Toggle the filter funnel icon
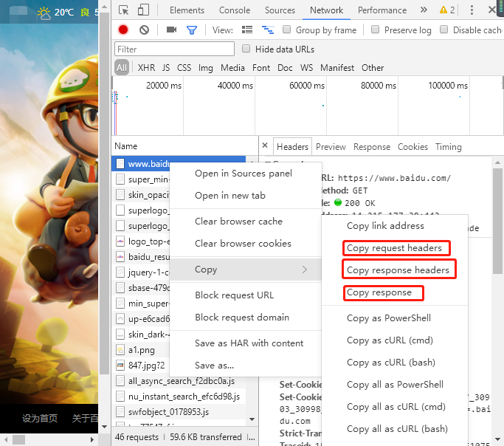This screenshot has width=504, height=446. coord(192,30)
